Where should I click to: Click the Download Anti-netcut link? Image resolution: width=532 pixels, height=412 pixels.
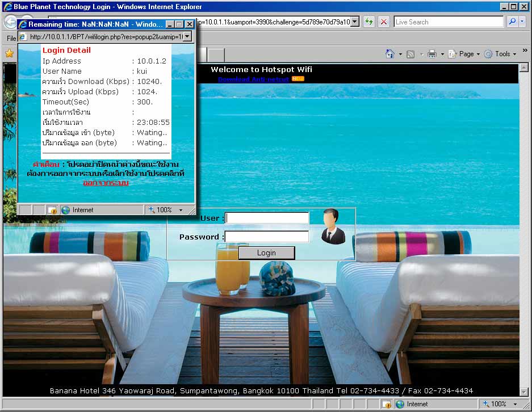[253, 79]
